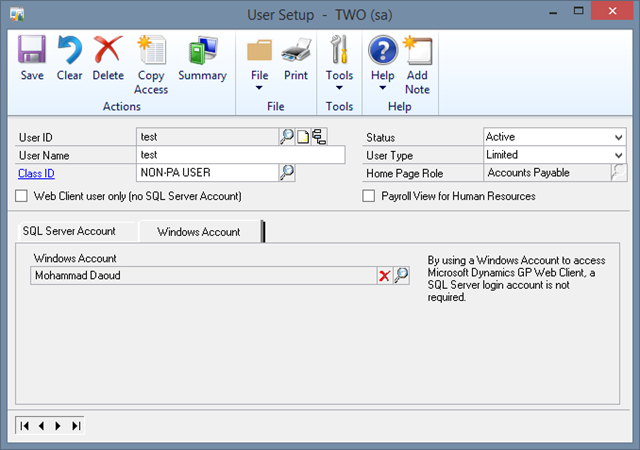The height and width of the screenshot is (450, 640).
Task: Open Copy Access from the toolbar
Action: pyautogui.click(x=151, y=58)
